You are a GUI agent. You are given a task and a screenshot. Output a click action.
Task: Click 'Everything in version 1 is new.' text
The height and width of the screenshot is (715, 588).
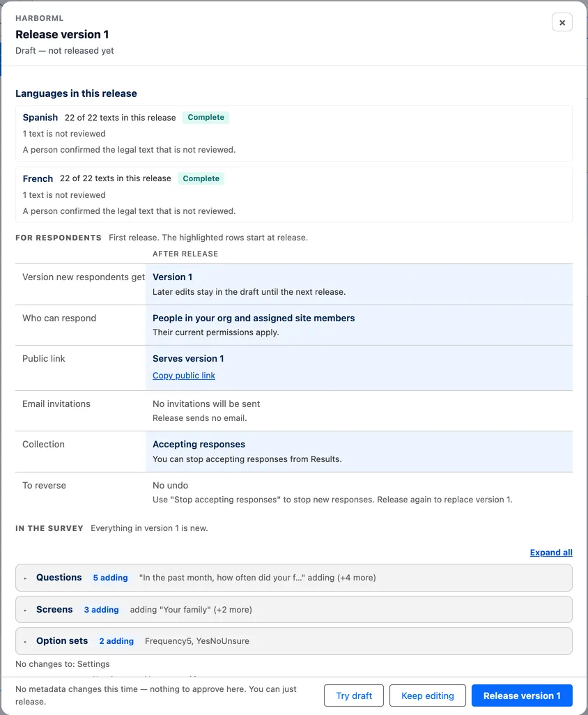(x=149, y=528)
